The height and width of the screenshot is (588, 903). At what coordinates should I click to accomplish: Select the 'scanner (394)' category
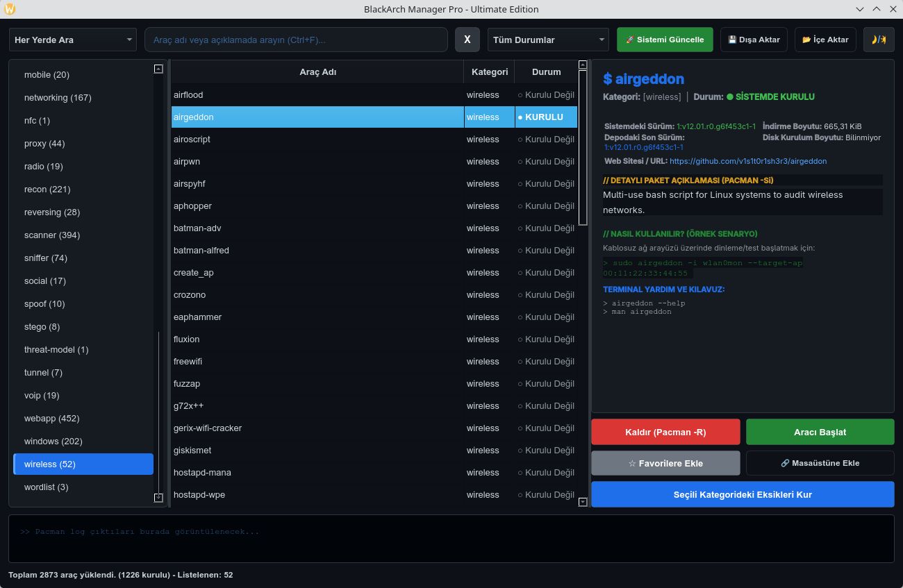coord(83,235)
